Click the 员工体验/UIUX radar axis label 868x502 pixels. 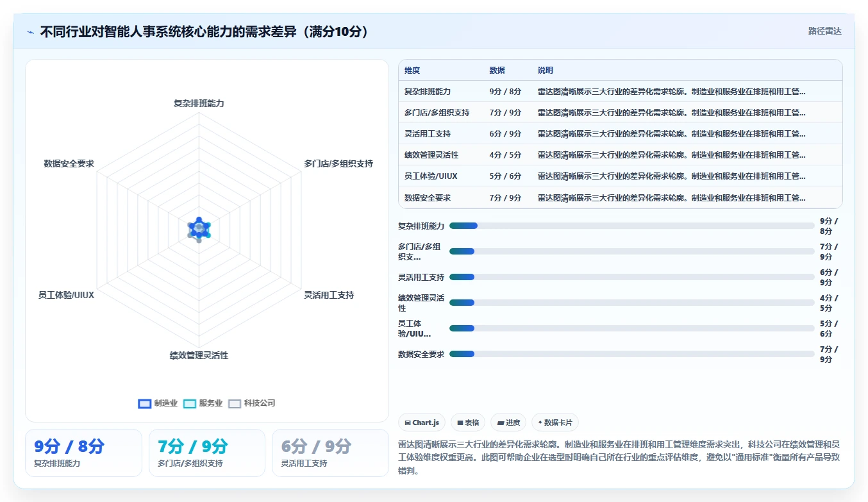click(x=67, y=295)
